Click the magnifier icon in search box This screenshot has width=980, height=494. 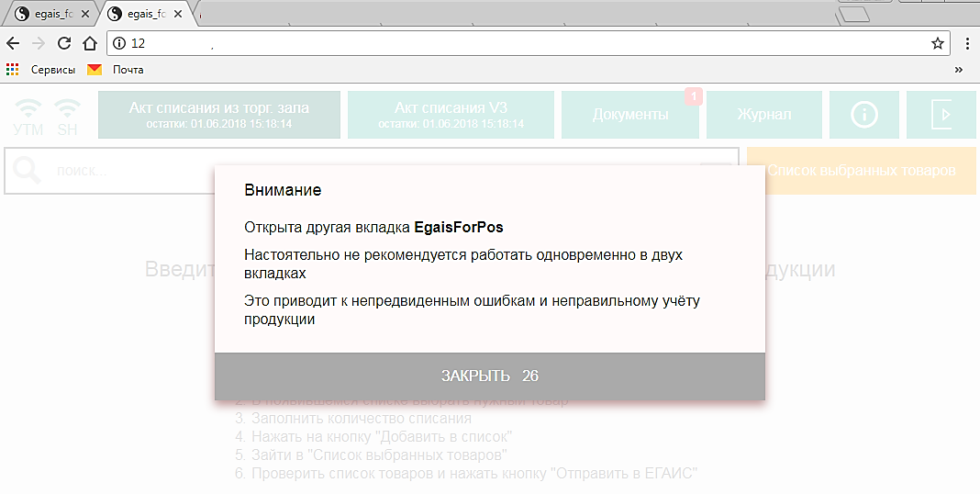pos(28,170)
